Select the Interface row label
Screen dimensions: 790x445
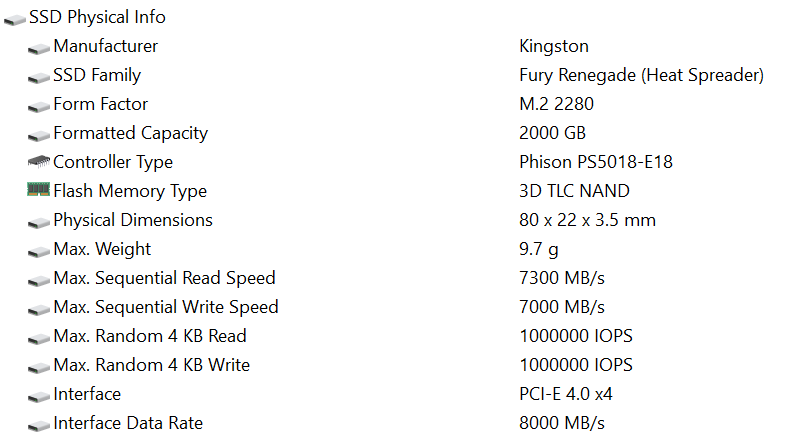(87, 394)
